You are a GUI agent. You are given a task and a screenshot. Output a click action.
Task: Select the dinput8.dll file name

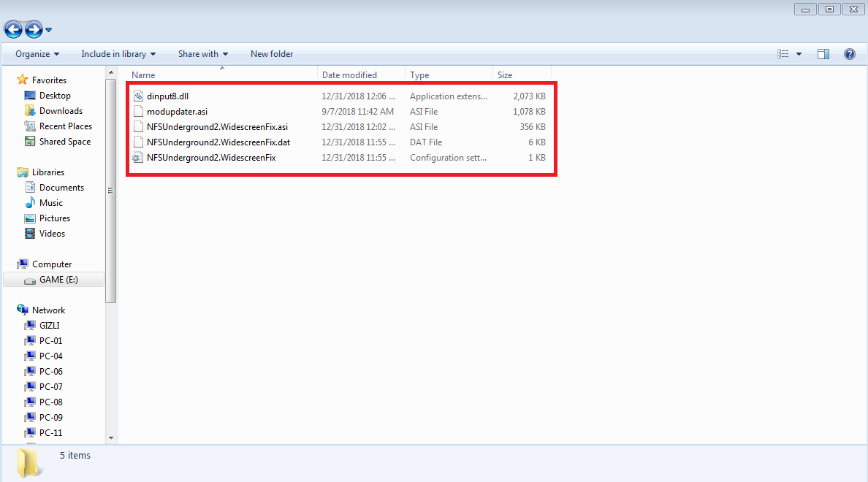coord(168,96)
